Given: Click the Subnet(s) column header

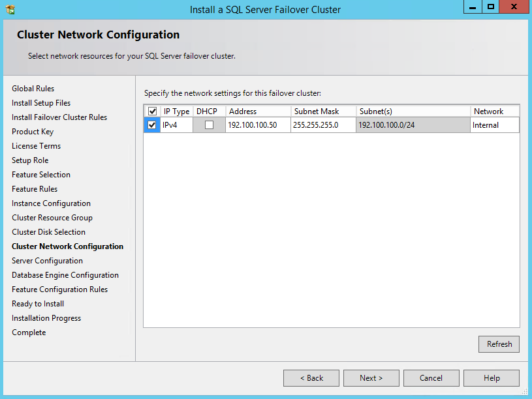Looking at the screenshot, I should (413, 111).
